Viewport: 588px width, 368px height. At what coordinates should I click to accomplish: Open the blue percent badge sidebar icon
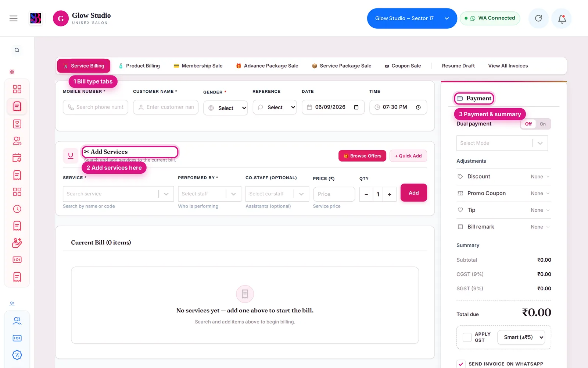tap(17, 355)
